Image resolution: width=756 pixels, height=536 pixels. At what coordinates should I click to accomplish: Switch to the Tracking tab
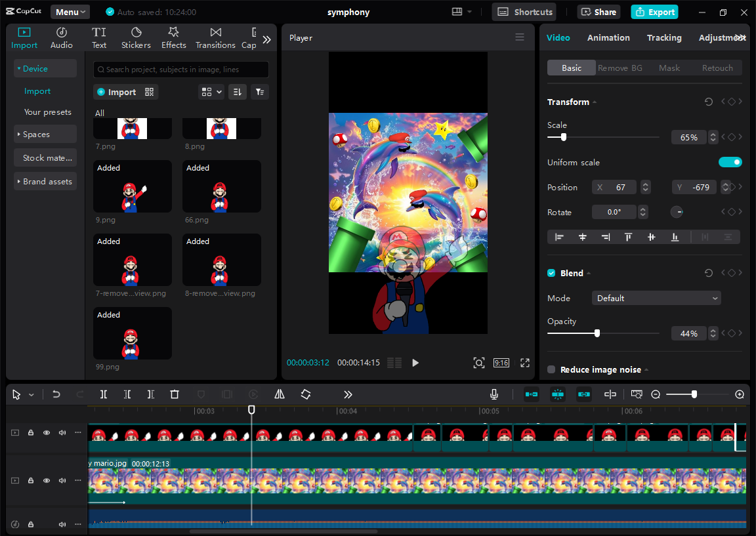[664, 37]
